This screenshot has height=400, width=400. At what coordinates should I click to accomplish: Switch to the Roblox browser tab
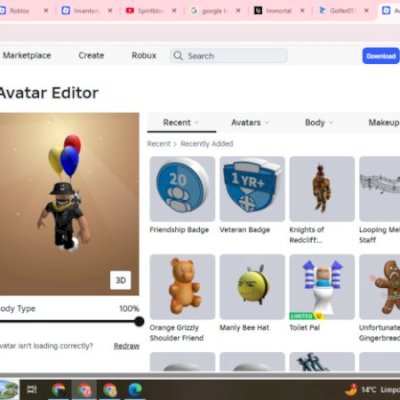pyautogui.click(x=19, y=11)
